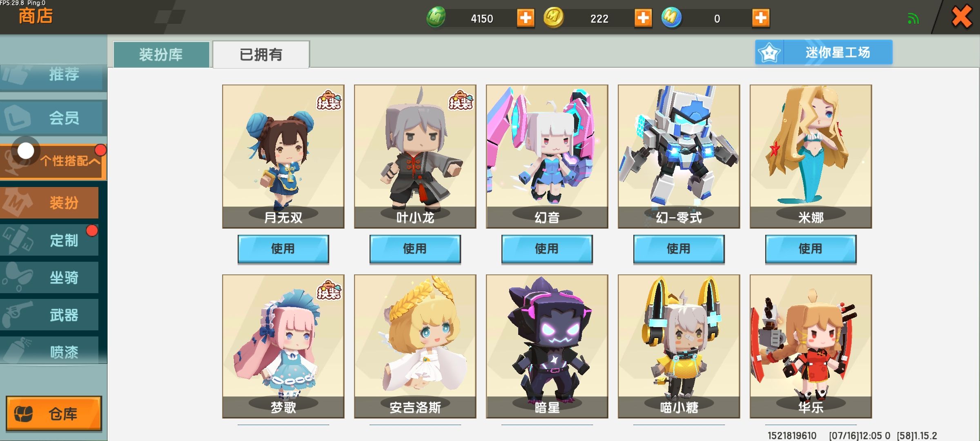Switch to the 已拥有 tab
Viewport: 980px width, 441px height.
[261, 54]
